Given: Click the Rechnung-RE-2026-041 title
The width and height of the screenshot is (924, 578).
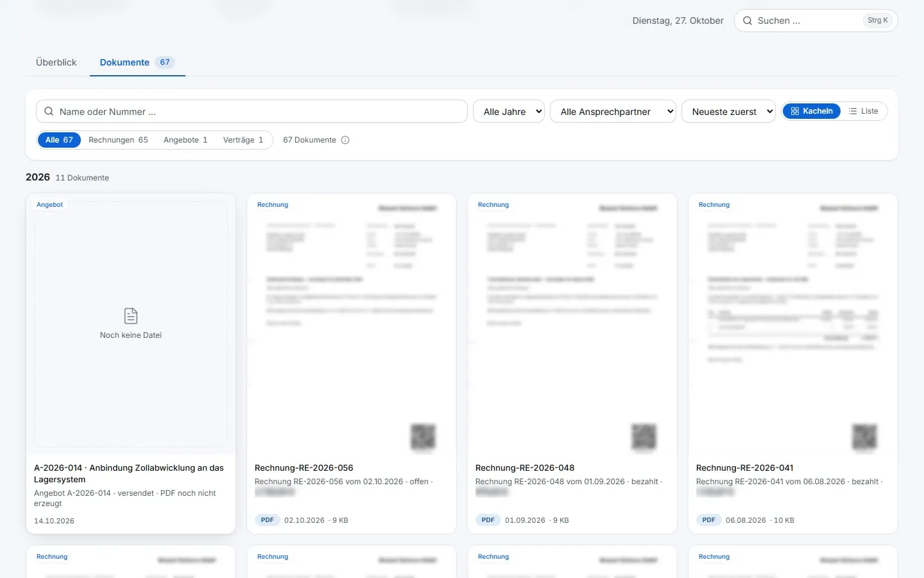Looking at the screenshot, I should click(x=745, y=468).
